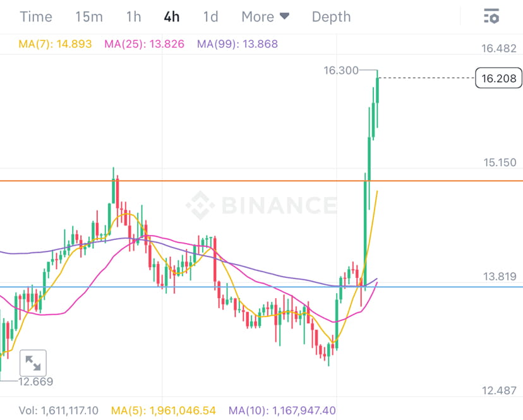
Task: Click the fullscreen expand icon on the chart
Action: [x=34, y=363]
